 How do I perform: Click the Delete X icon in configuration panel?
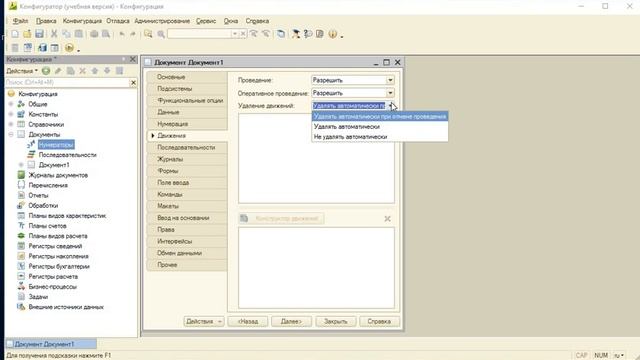[82, 71]
